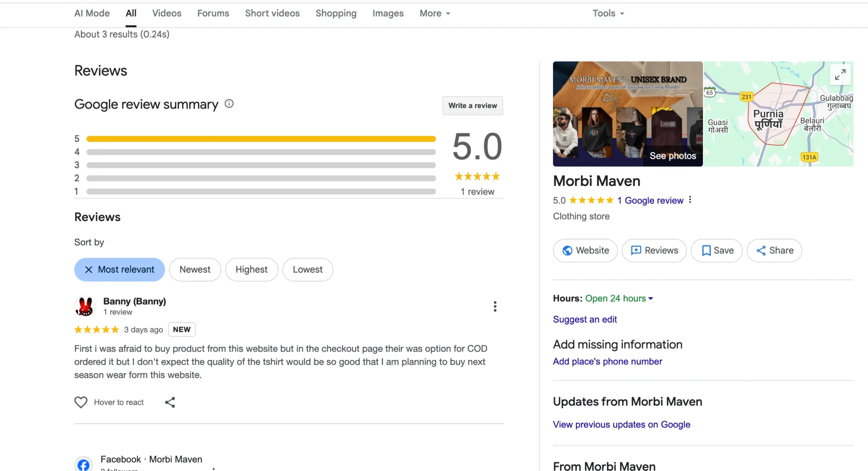Click the review summary info icon
Screen dimensions: 868x471
[x=229, y=104]
